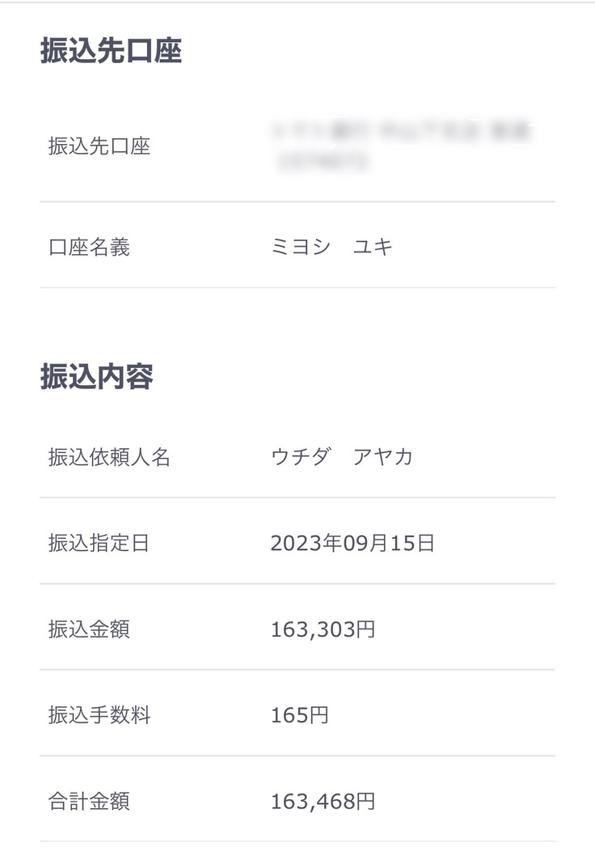Click the date 2023年09月15日
The height and width of the screenshot is (868, 595).
tap(352, 543)
